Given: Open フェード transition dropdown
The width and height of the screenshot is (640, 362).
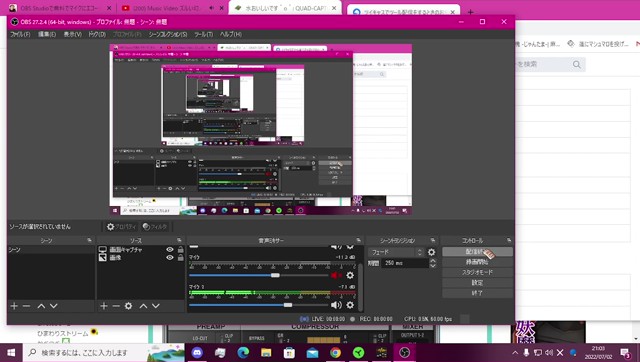Looking at the screenshot, I should coord(396,252).
